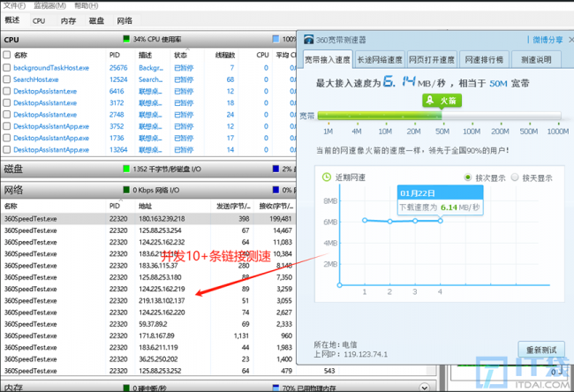Image resolution: width=574 pixels, height=392 pixels.
Task: Expand the 内存 section with chevron button
Action: 424,388
